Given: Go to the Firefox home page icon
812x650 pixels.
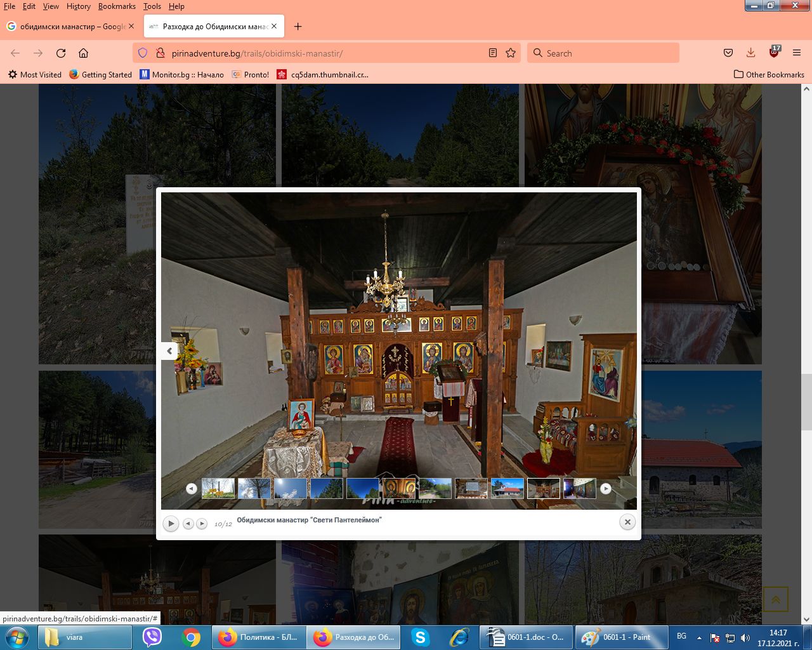Looking at the screenshot, I should pyautogui.click(x=83, y=53).
